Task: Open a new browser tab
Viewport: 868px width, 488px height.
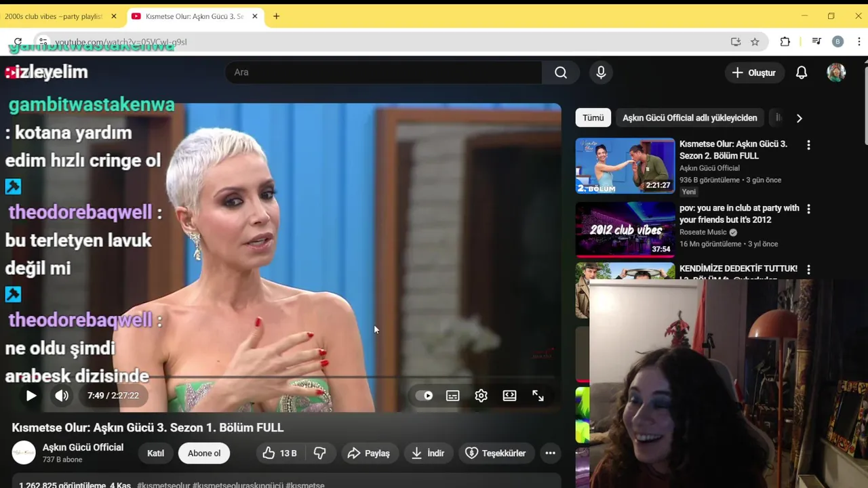Action: 276,16
